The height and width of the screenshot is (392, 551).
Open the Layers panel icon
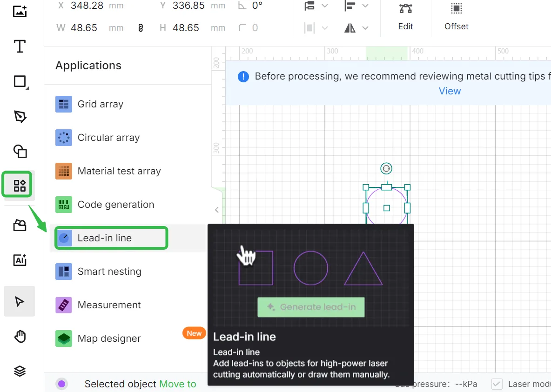coord(20,371)
